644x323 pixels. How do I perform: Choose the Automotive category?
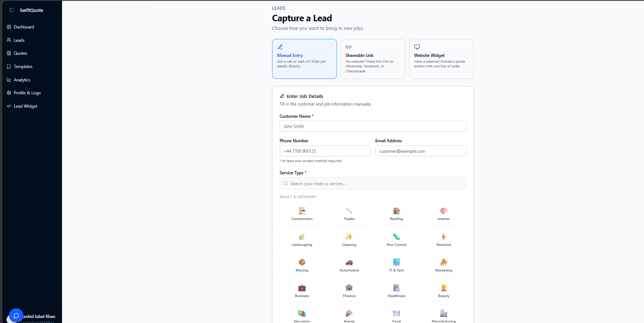coord(349,265)
